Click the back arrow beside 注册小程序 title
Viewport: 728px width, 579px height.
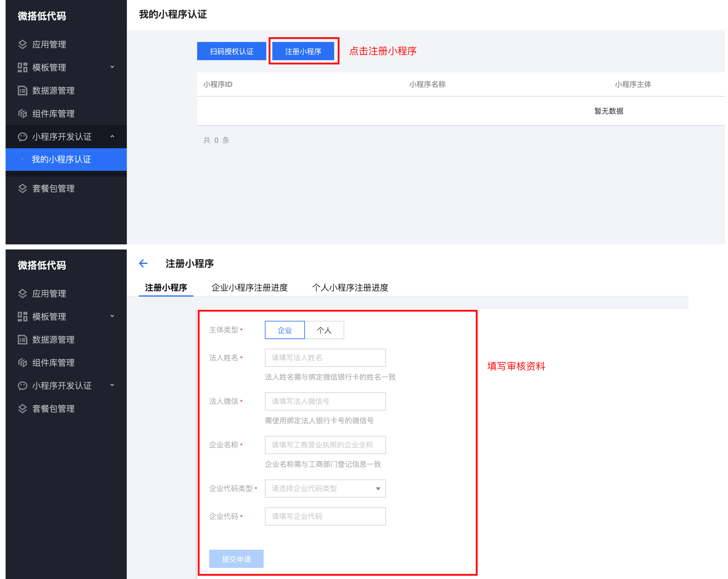(143, 263)
